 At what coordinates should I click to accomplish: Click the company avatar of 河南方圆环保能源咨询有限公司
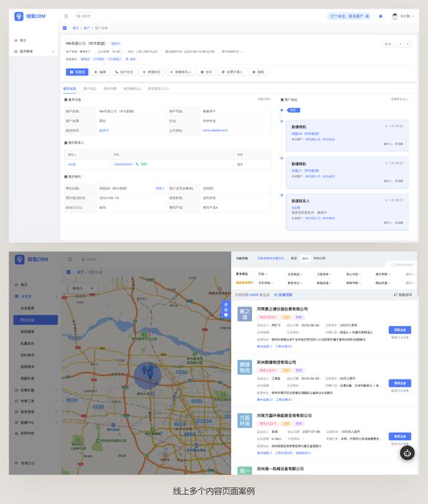tap(244, 421)
